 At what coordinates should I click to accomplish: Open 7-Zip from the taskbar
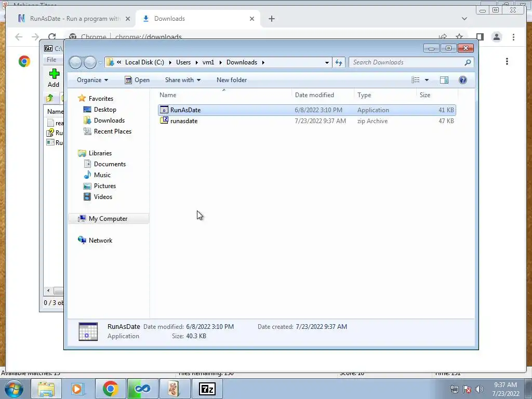(x=207, y=389)
